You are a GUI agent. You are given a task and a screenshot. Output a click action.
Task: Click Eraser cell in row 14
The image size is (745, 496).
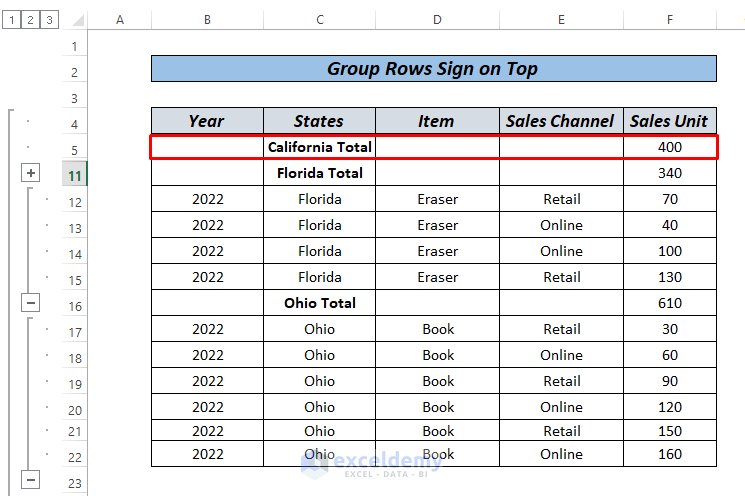tap(437, 251)
